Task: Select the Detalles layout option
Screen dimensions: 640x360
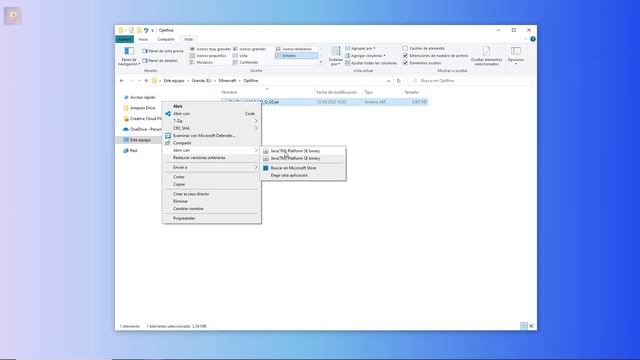Action: pos(296,56)
